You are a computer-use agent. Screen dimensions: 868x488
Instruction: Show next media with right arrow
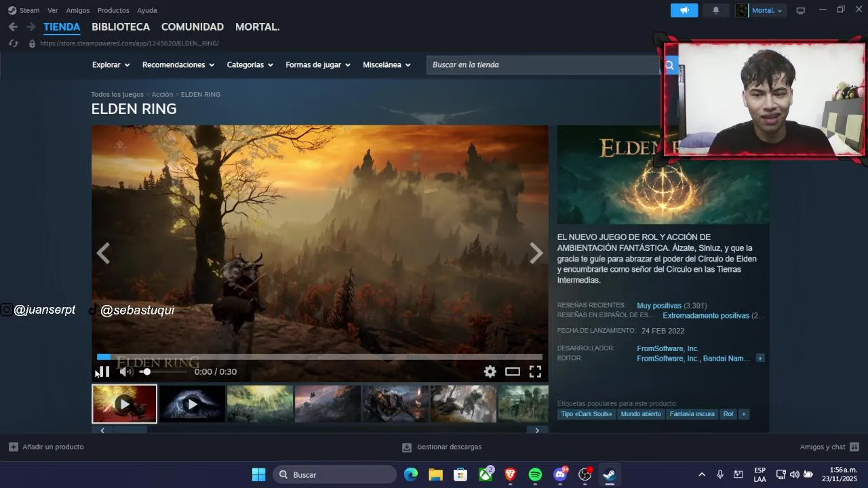(536, 253)
